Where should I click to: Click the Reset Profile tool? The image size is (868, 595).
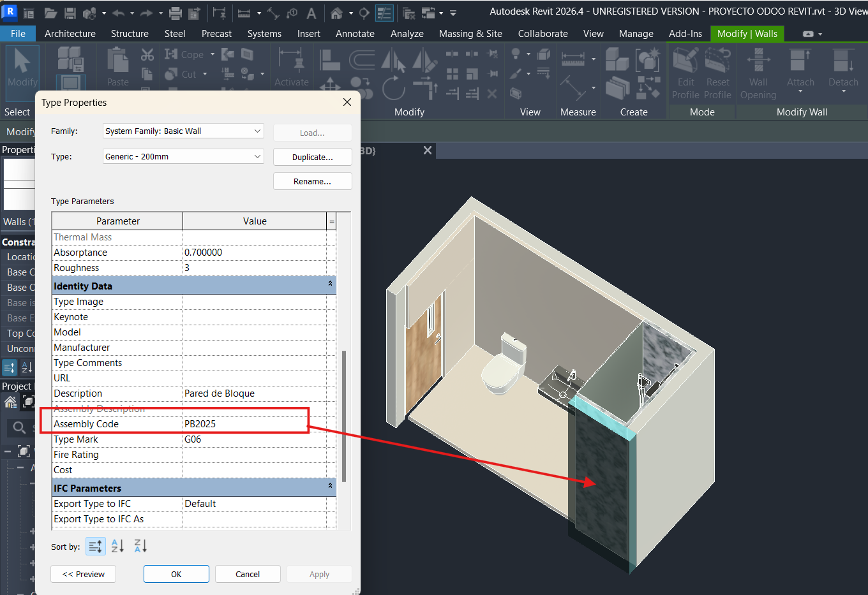718,71
